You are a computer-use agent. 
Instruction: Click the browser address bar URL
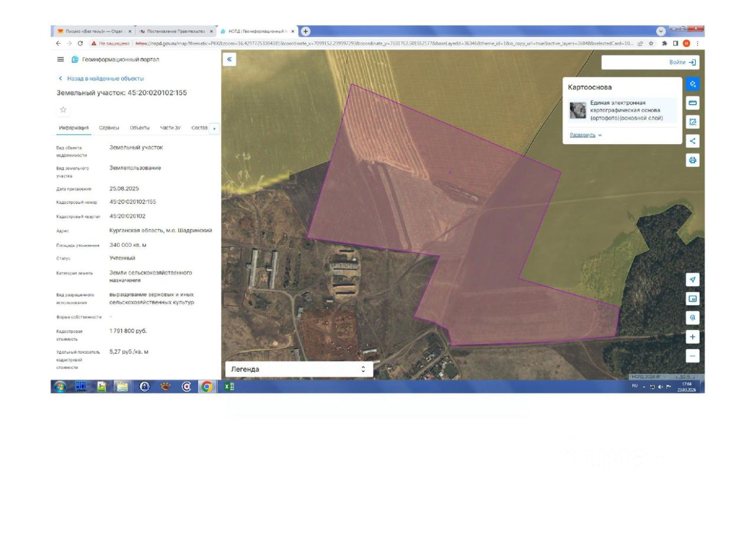[384, 43]
